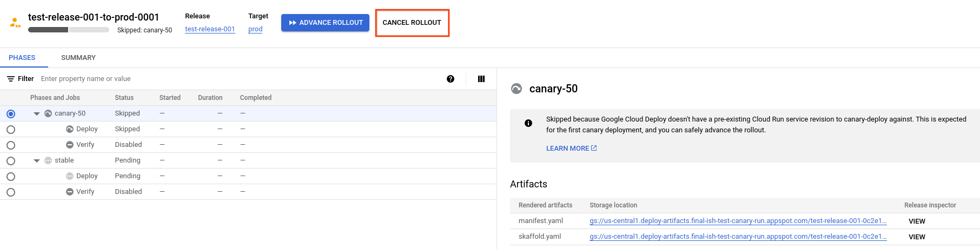Open the test-release-001 release link
This screenshot has height=249, width=980.
(x=210, y=29)
